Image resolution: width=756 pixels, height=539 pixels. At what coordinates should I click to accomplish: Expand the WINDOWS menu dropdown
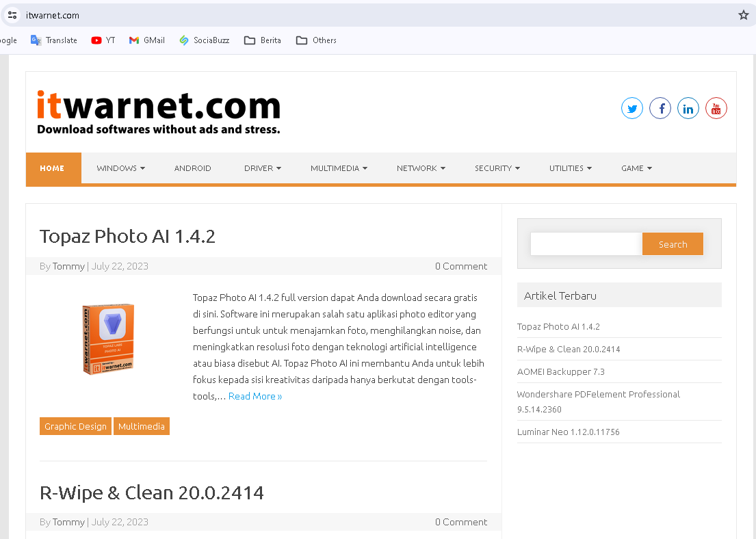120,168
